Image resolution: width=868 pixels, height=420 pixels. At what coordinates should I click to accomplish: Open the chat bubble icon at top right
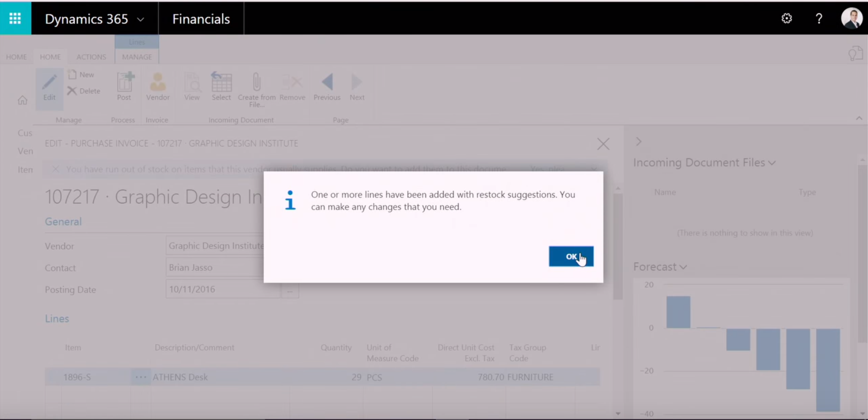click(x=855, y=53)
